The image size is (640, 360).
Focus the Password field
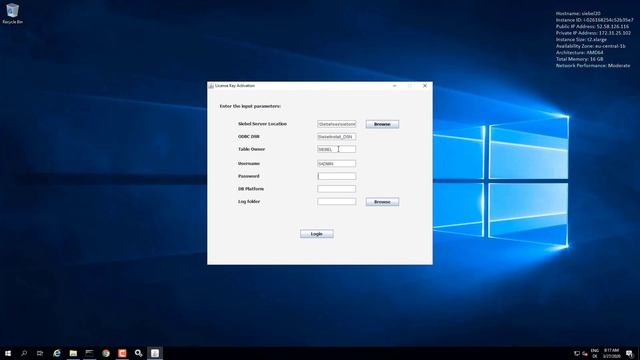(x=336, y=176)
